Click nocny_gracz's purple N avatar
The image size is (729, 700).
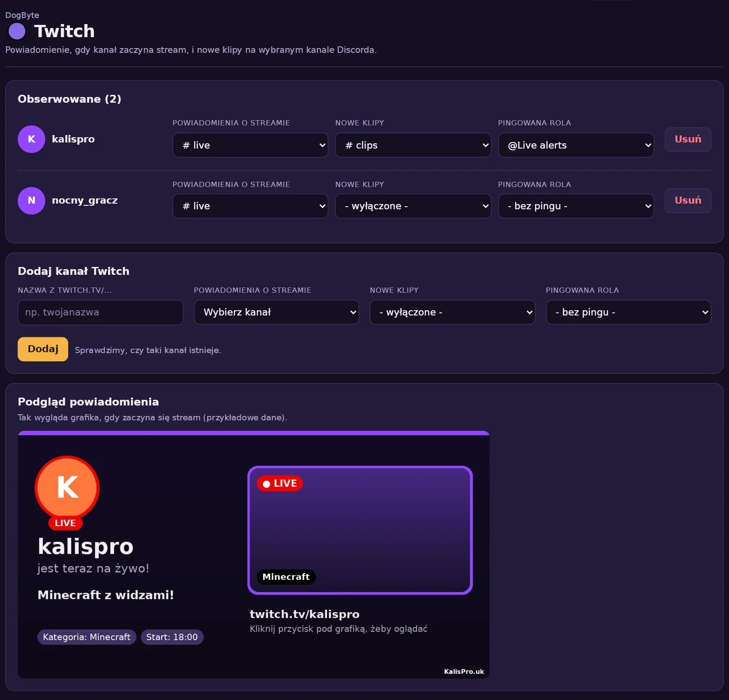pyautogui.click(x=31, y=201)
